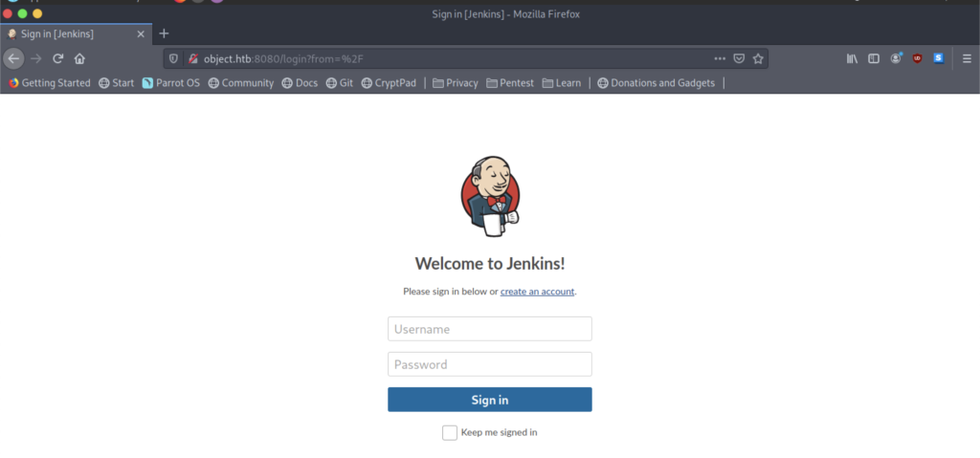Image resolution: width=980 pixels, height=458 pixels.
Task: Open the browser home page
Action: click(79, 58)
